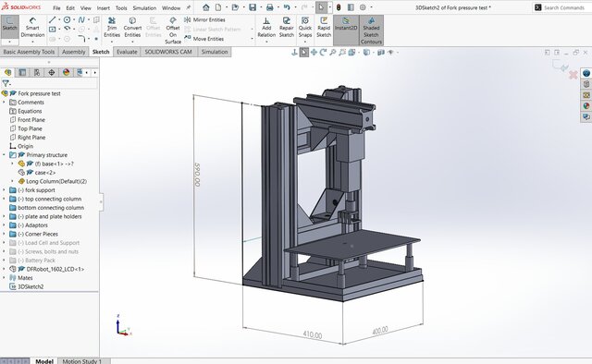Select the Smart Dimension tool
Screen dimensions: 592x364
tap(32, 28)
